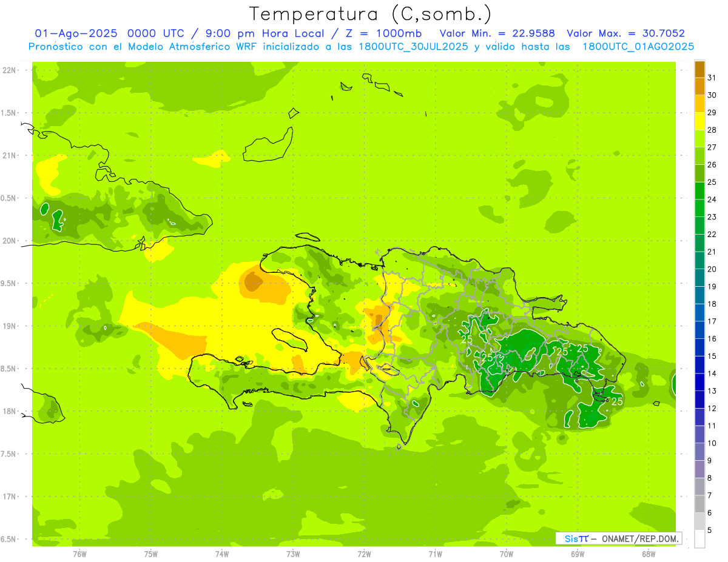Click the legend value "20"

click(x=712, y=269)
